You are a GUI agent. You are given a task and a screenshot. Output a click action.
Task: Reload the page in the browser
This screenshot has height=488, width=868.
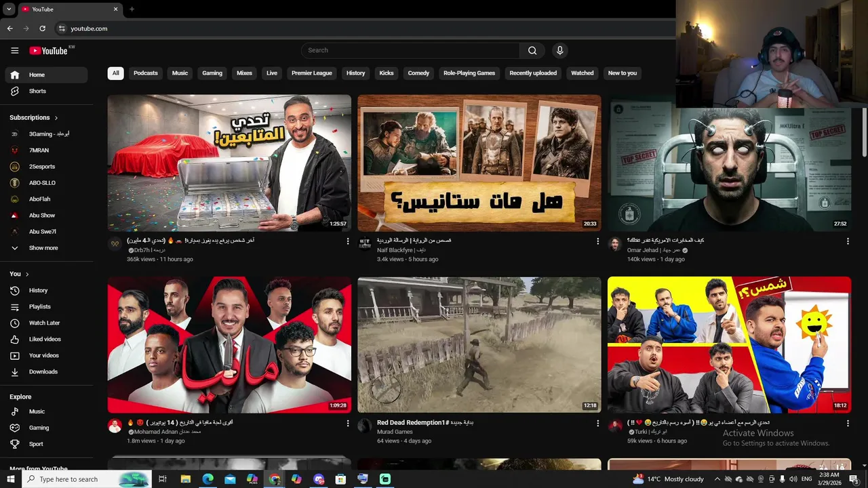click(42, 28)
